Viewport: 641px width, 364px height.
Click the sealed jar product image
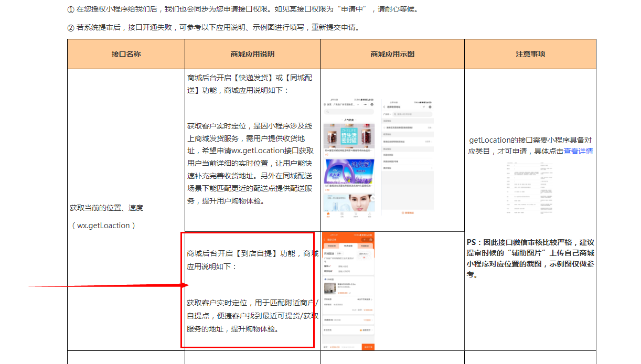click(349, 136)
